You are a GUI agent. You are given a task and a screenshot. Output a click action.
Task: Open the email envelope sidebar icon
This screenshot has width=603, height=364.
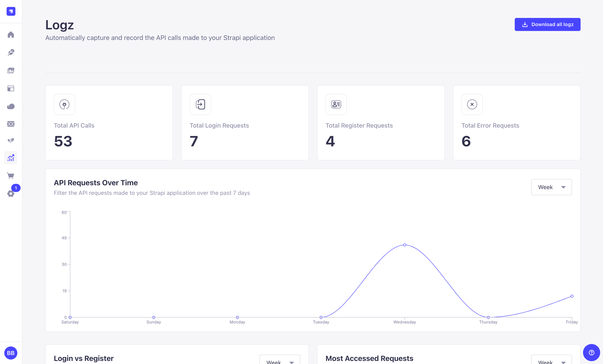(11, 124)
